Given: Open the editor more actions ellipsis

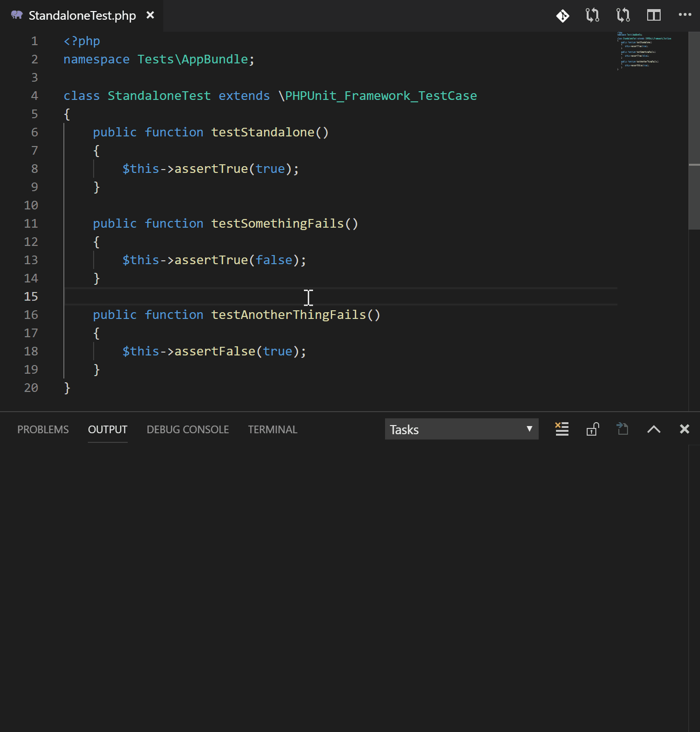Looking at the screenshot, I should pos(685,15).
